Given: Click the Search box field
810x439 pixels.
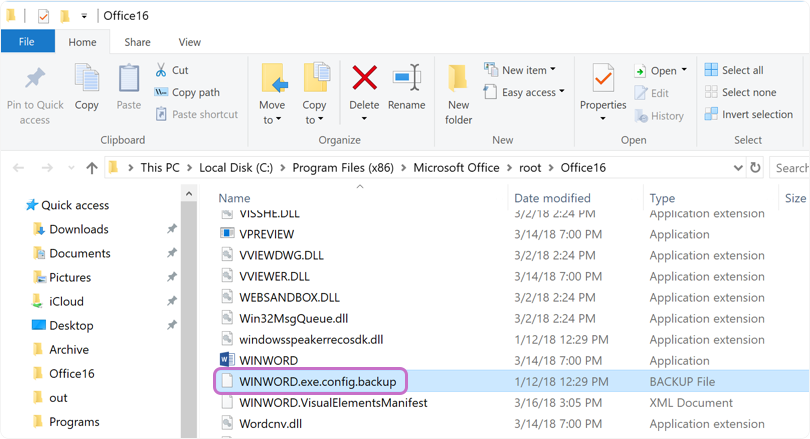Looking at the screenshot, I should (x=790, y=168).
